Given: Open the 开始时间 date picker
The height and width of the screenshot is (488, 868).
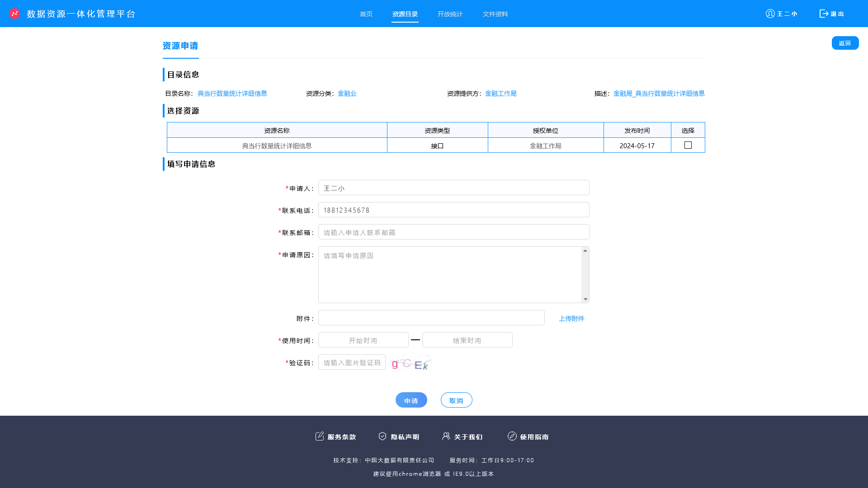Looking at the screenshot, I should 363,340.
